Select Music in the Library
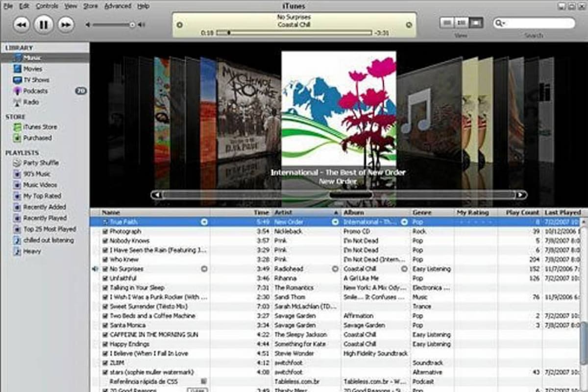The height and width of the screenshot is (392, 588). click(45, 58)
